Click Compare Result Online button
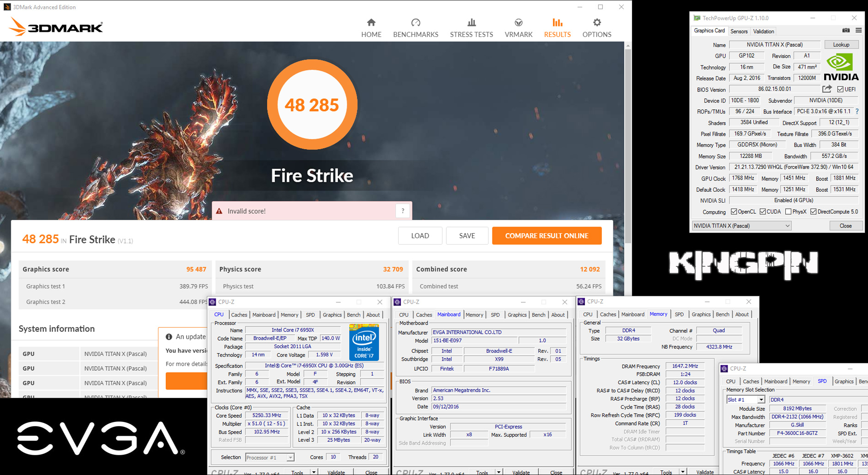The width and height of the screenshot is (868, 475). [546, 235]
